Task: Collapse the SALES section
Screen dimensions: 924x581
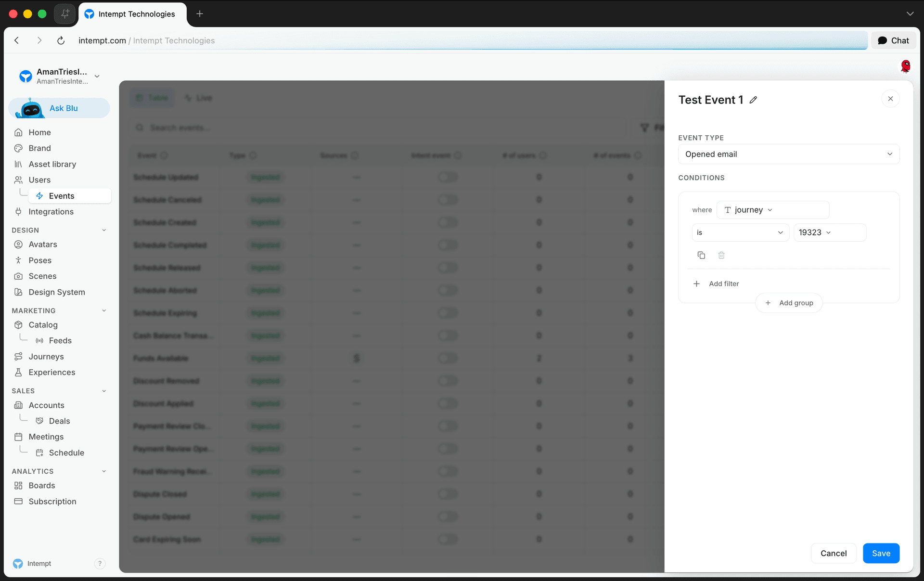Action: (x=104, y=391)
